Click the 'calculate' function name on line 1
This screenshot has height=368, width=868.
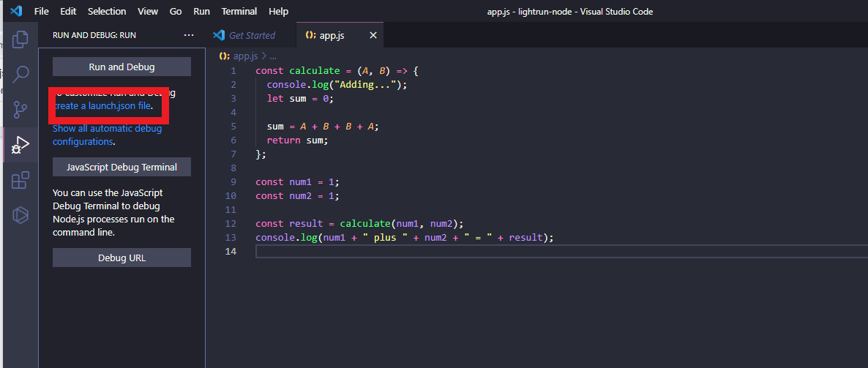(x=315, y=71)
